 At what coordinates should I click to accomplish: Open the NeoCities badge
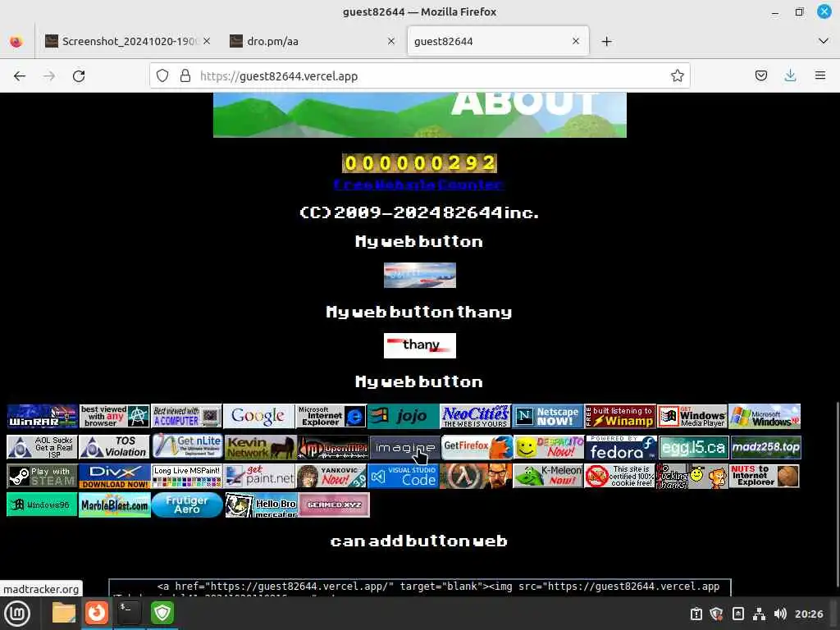point(476,416)
